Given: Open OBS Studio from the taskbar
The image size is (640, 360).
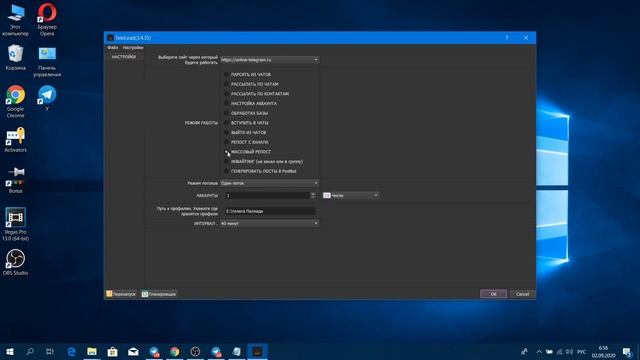Looking at the screenshot, I should pos(195,351).
